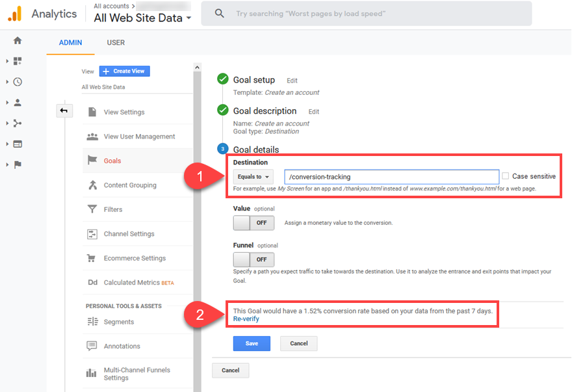This screenshot has height=392, width=572.
Task: Open the Audience person icon in sidebar
Action: (x=18, y=103)
